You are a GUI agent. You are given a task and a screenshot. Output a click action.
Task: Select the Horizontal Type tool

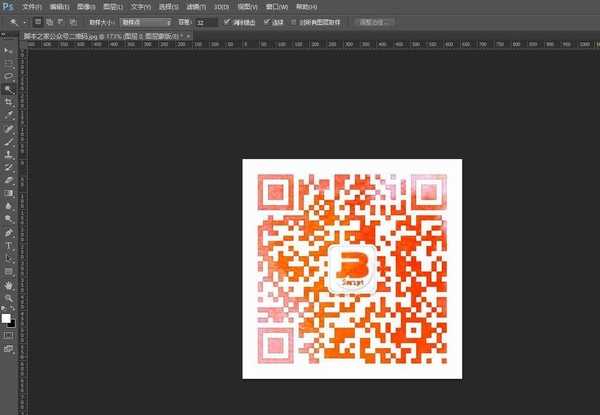point(8,245)
